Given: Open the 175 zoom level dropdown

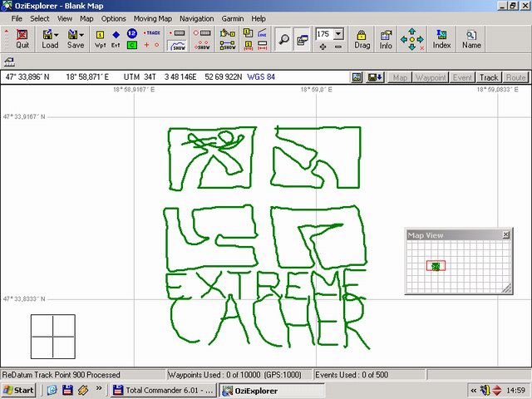Looking at the screenshot, I should click(338, 34).
